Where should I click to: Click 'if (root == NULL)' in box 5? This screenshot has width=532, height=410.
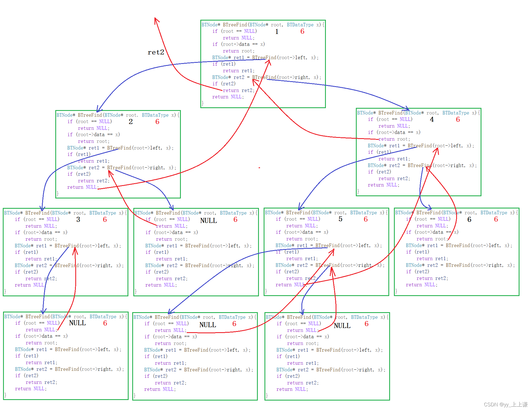(x=298, y=219)
